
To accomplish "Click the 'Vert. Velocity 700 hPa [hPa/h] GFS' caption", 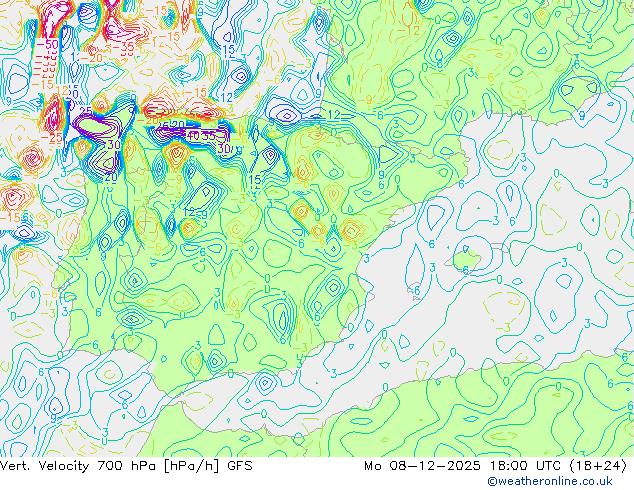I will [126, 466].
